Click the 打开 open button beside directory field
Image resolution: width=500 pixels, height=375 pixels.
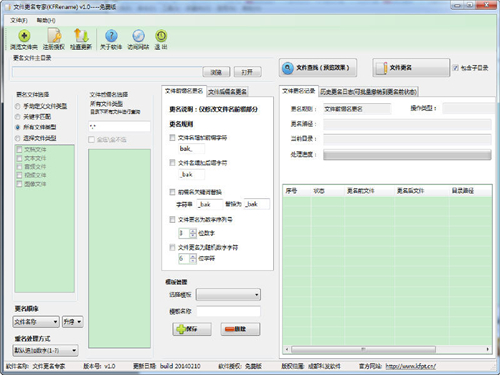pyautogui.click(x=247, y=72)
